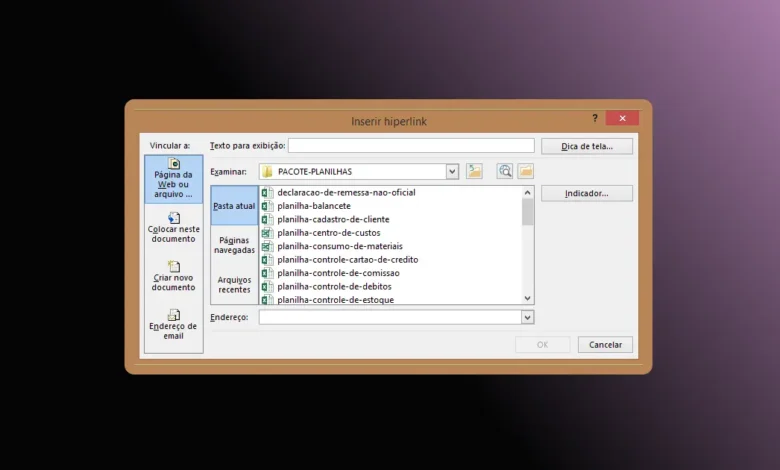The height and width of the screenshot is (470, 780).
Task: Click the browse for file folder icon
Action: coord(525,171)
